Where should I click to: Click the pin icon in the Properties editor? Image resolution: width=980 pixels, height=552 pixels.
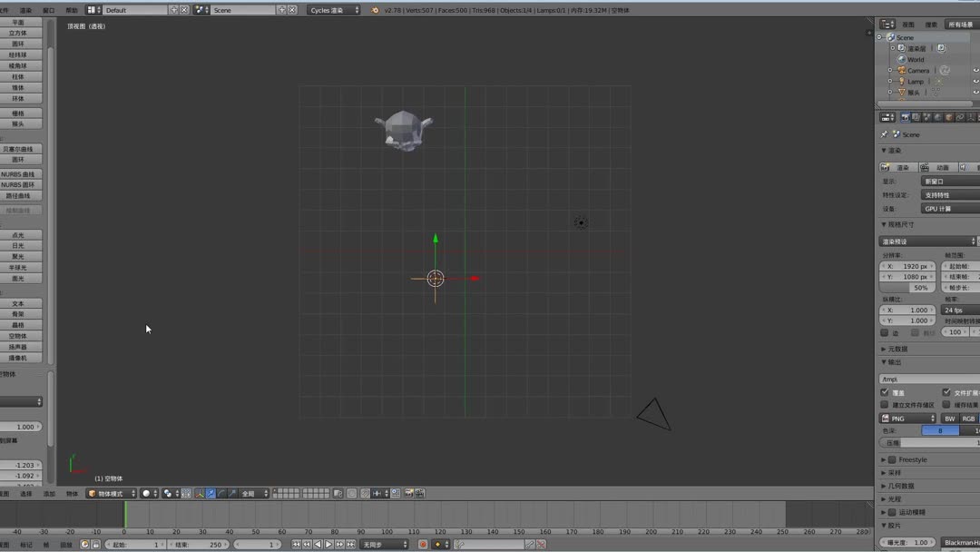[x=885, y=133]
